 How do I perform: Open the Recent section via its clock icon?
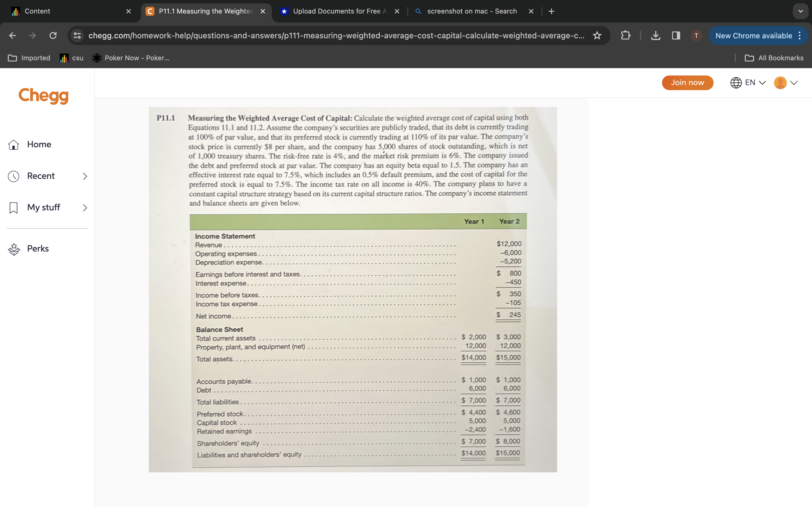pyautogui.click(x=14, y=176)
